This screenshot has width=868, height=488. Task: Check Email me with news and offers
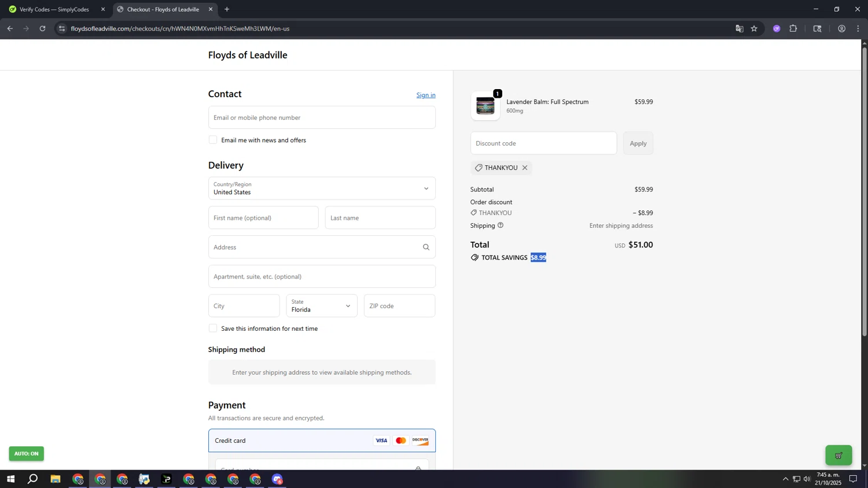pyautogui.click(x=213, y=140)
